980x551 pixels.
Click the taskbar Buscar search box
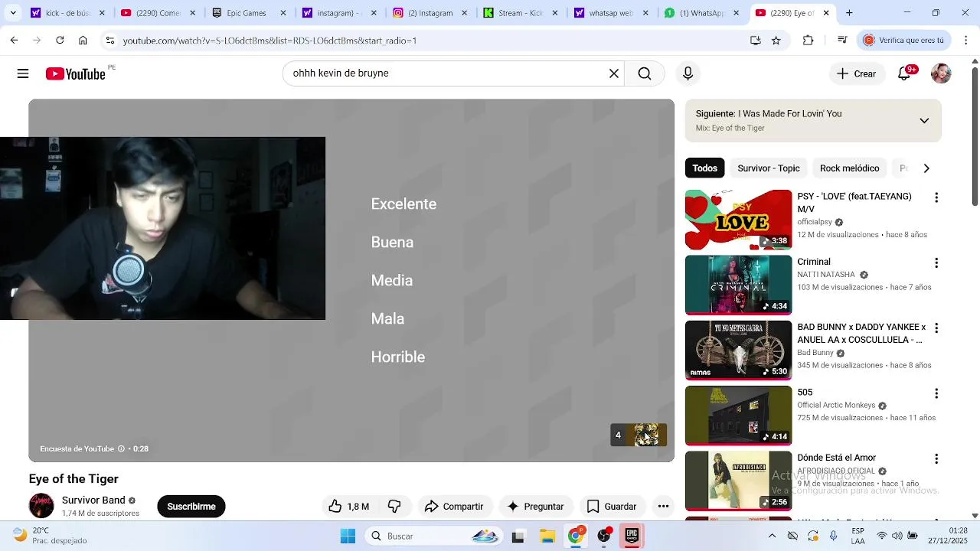click(x=433, y=536)
